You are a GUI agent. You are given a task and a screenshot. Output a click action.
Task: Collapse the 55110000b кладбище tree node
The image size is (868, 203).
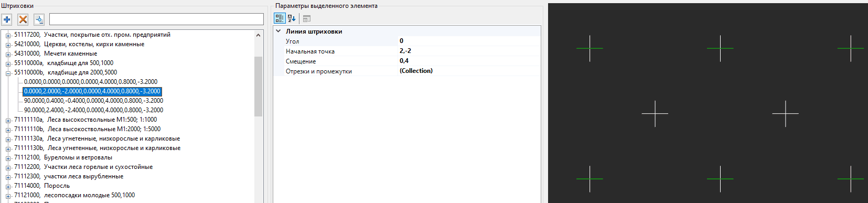8,73
